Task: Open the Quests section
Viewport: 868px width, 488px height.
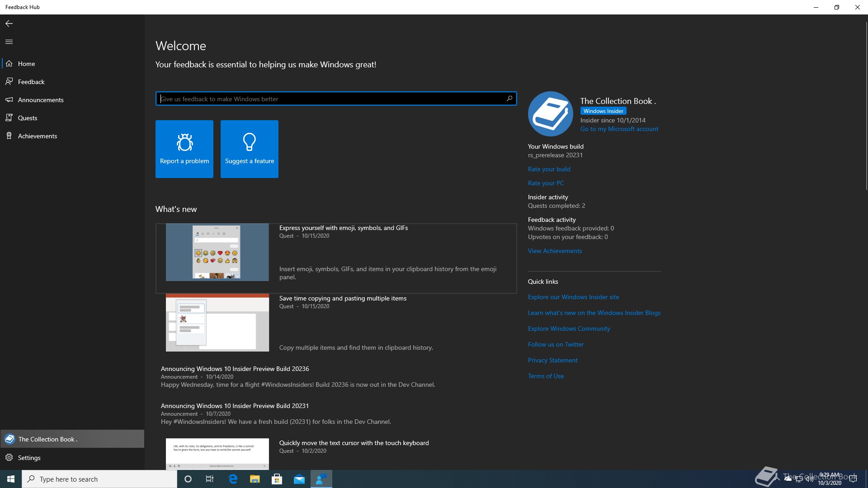Action: pyautogui.click(x=72, y=118)
